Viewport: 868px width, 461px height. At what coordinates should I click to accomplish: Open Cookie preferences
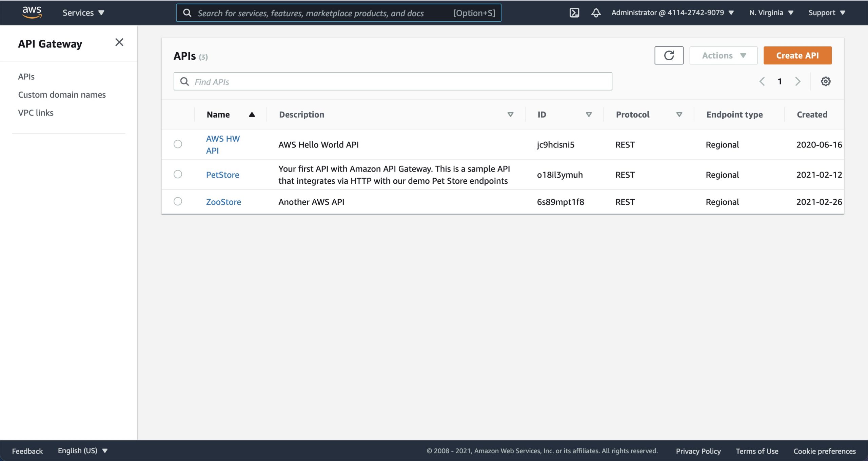825,451
